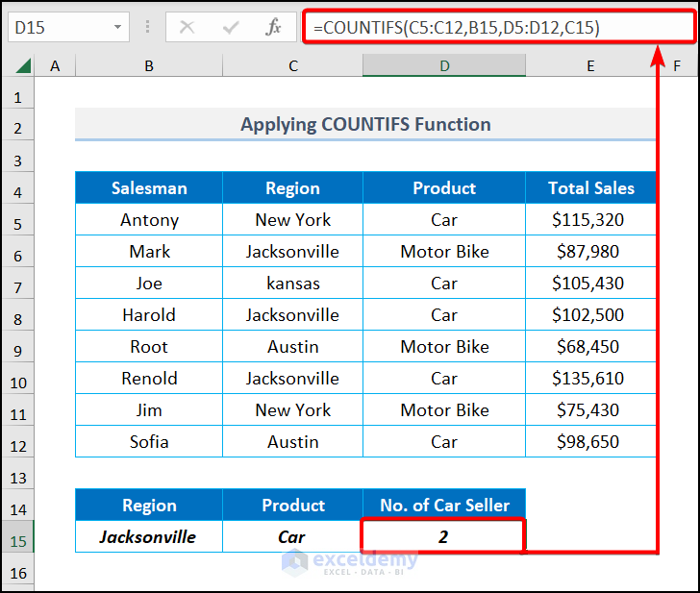
Task: Click the Applying COUNTIFS Function title cell
Action: [365, 124]
